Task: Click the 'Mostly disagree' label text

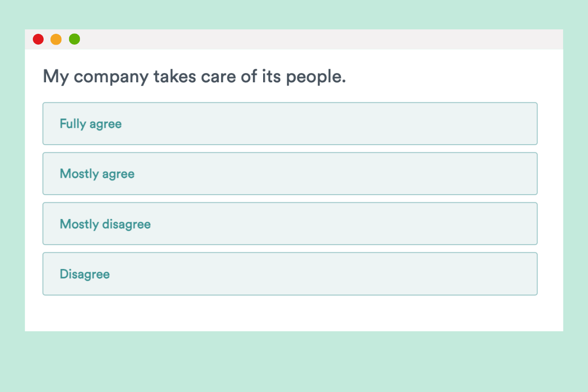Action: [105, 224]
